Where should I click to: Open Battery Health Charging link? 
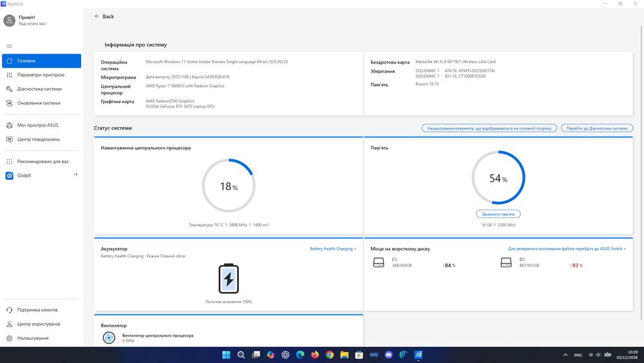[333, 249]
